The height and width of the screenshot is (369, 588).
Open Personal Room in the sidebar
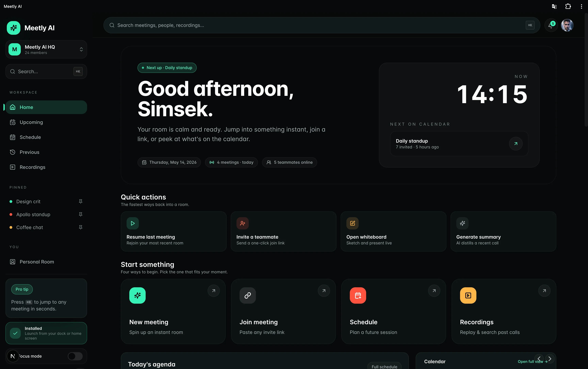click(x=46, y=262)
